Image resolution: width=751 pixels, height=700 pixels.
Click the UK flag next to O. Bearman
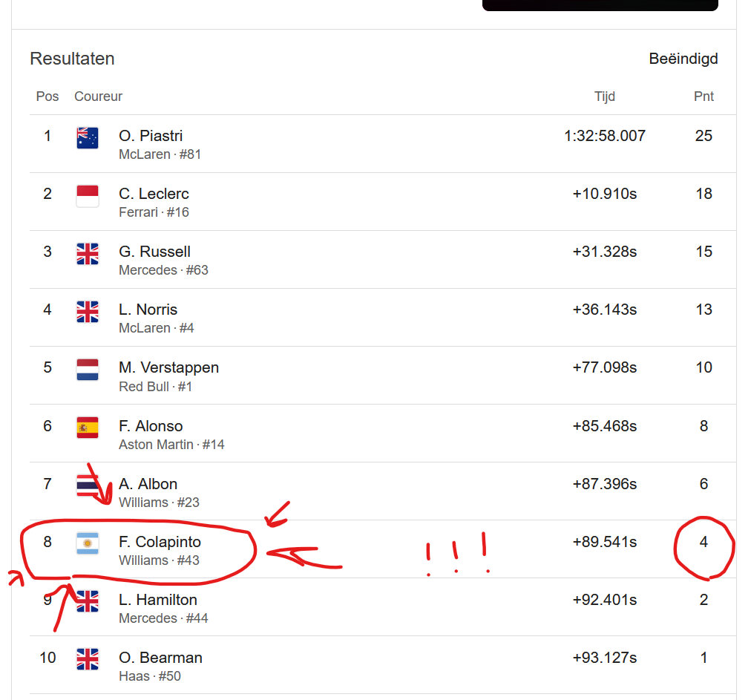point(88,659)
